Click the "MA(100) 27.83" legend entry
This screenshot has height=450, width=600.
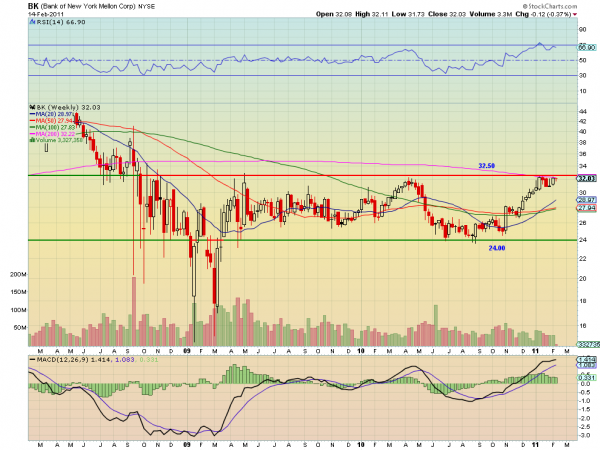56,127
